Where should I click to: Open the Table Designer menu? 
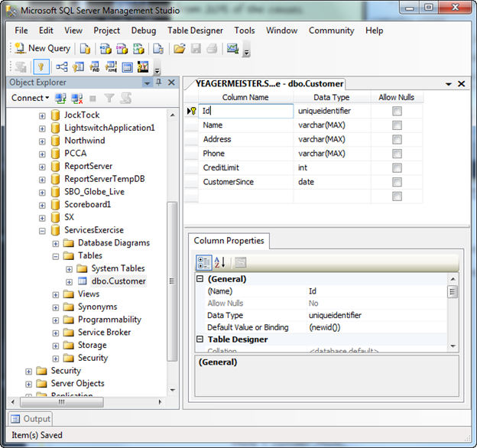[x=195, y=31]
